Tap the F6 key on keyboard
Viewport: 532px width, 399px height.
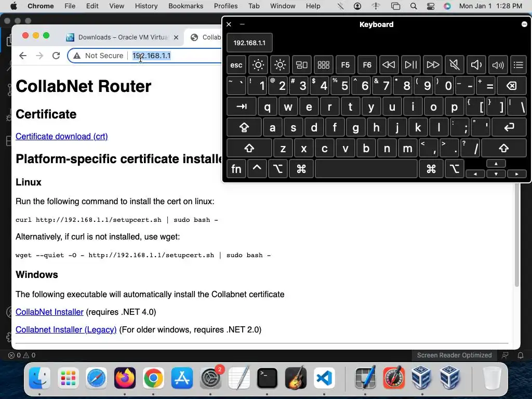(367, 65)
